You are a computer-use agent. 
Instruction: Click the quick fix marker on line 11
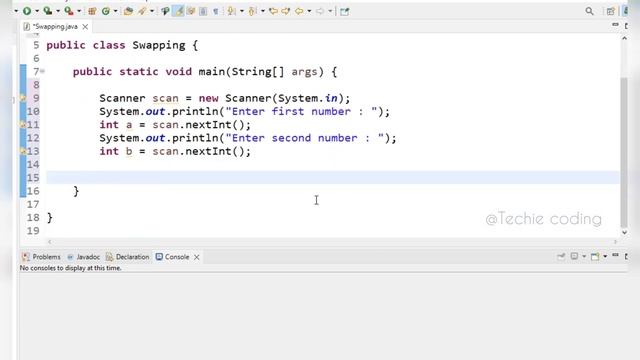coord(23,124)
